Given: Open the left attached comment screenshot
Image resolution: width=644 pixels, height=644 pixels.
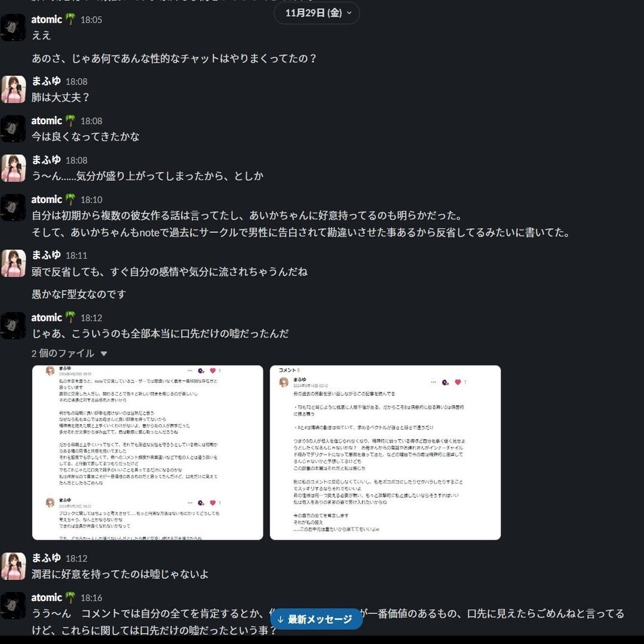Looking at the screenshot, I should click(148, 453).
